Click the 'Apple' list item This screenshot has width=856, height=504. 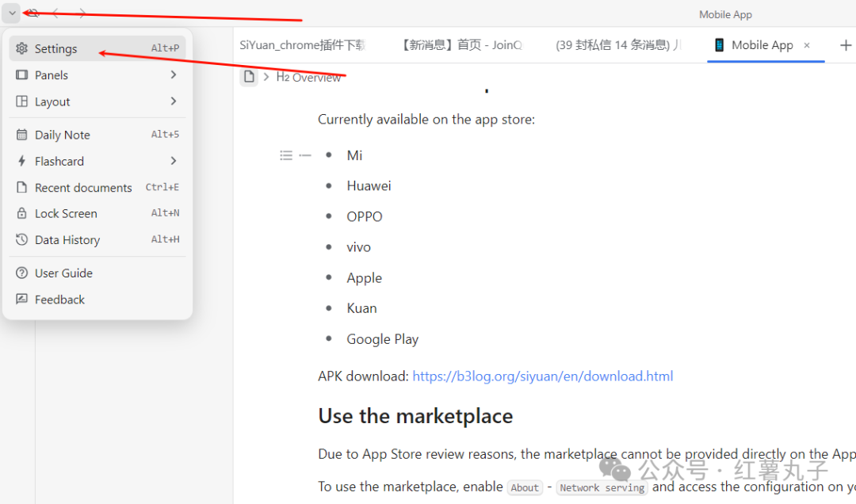364,278
